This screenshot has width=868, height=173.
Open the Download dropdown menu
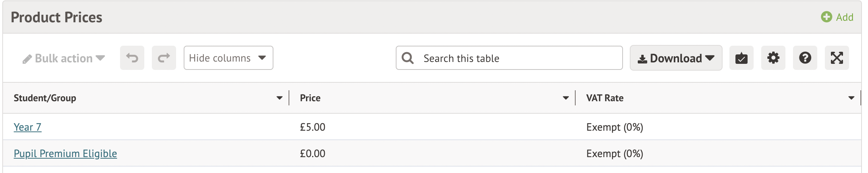(x=676, y=58)
